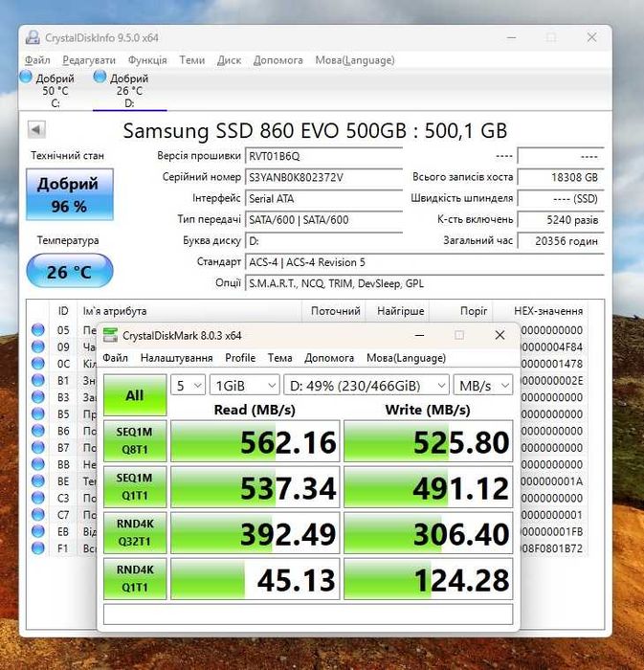Open Тема menu in CrystalDiskMark
Viewport: 644px width, 670px height.
click(279, 358)
